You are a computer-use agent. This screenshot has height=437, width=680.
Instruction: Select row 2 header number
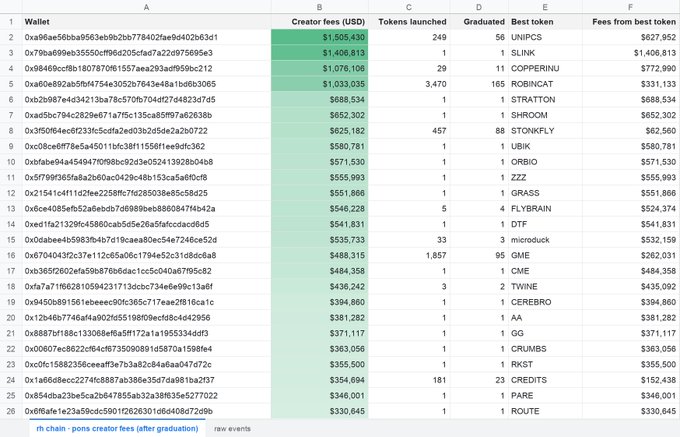(x=11, y=37)
